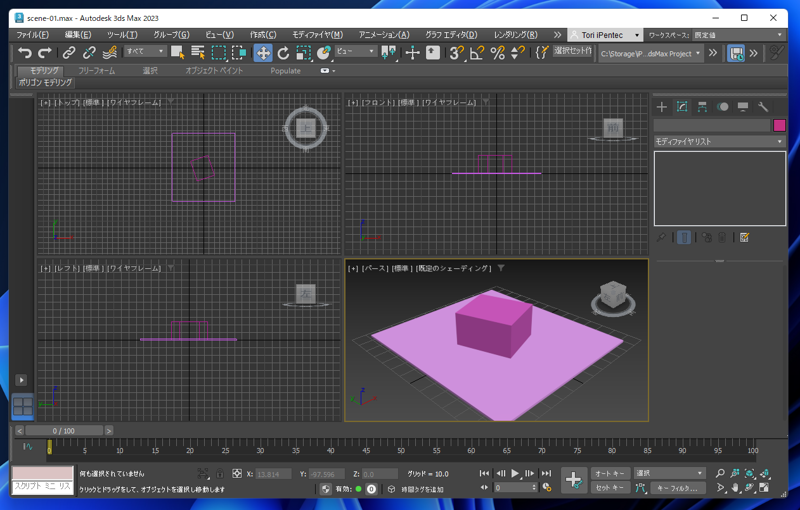Screen dimensions: 800x510
Task: Click the Undo arrow in main toolbar
Action: [x=25, y=52]
